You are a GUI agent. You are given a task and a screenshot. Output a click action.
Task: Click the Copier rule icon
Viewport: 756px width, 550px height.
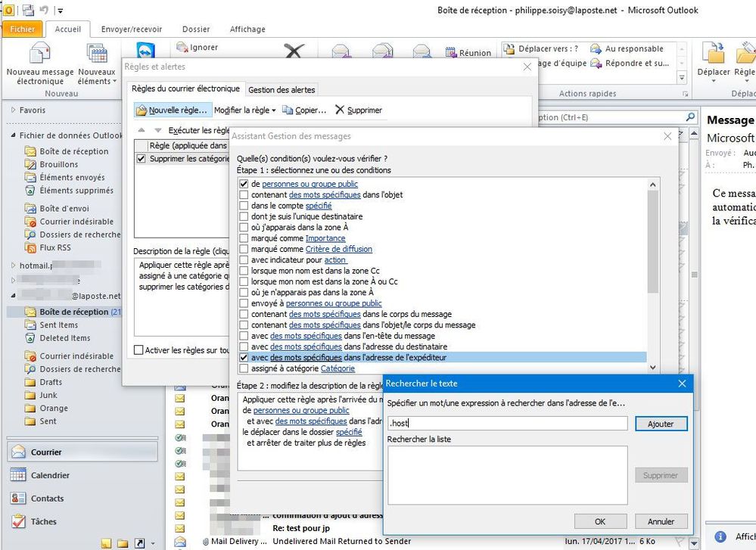pyautogui.click(x=288, y=110)
